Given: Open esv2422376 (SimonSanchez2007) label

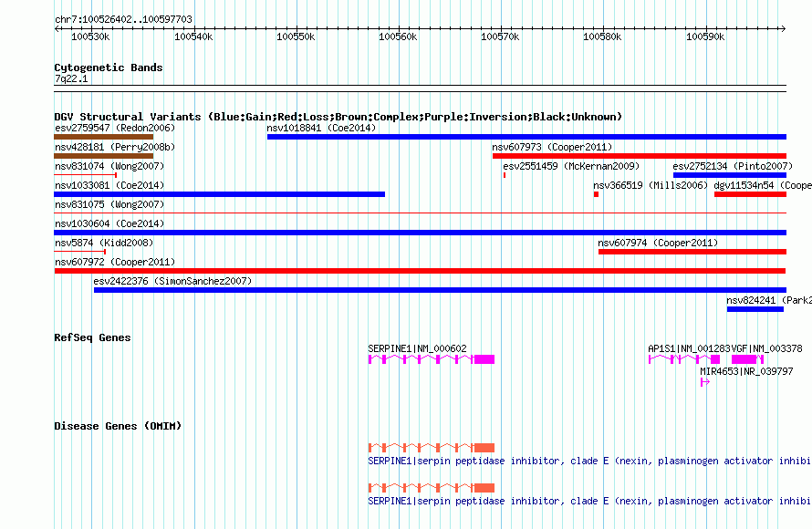Looking at the screenshot, I should pos(172,281).
